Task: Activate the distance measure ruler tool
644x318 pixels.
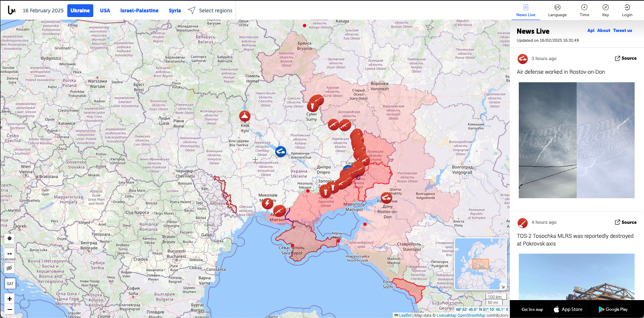Action: 9,254
